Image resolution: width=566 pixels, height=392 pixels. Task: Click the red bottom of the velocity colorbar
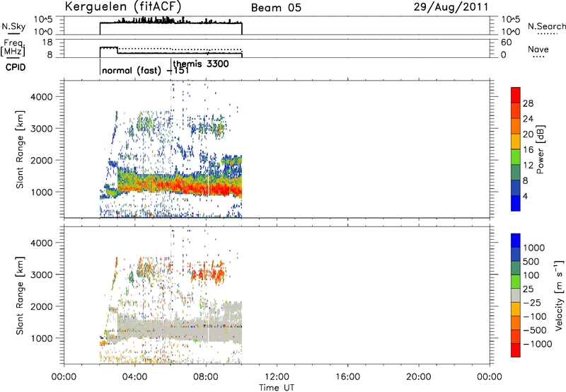(516, 350)
